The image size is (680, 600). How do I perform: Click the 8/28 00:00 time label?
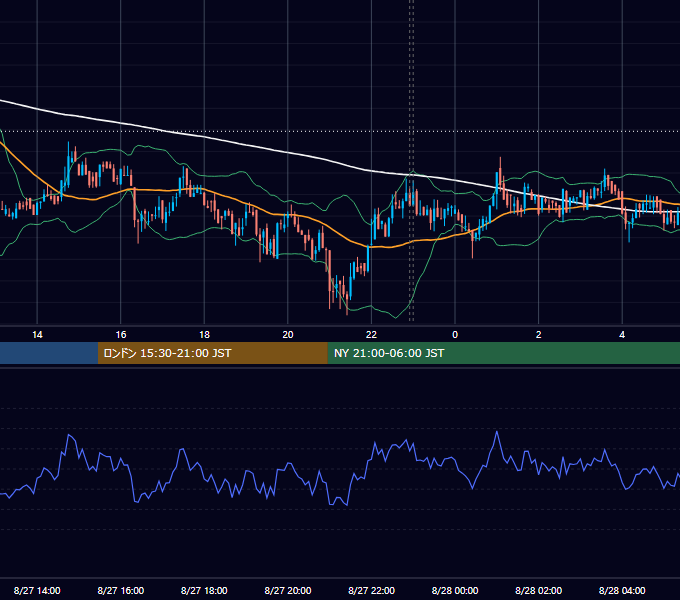coord(455,590)
